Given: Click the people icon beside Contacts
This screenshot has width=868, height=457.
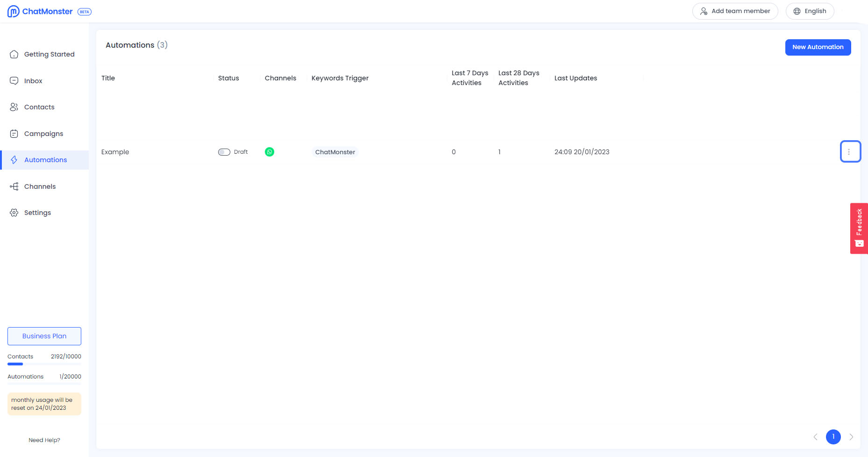Looking at the screenshot, I should (x=14, y=107).
